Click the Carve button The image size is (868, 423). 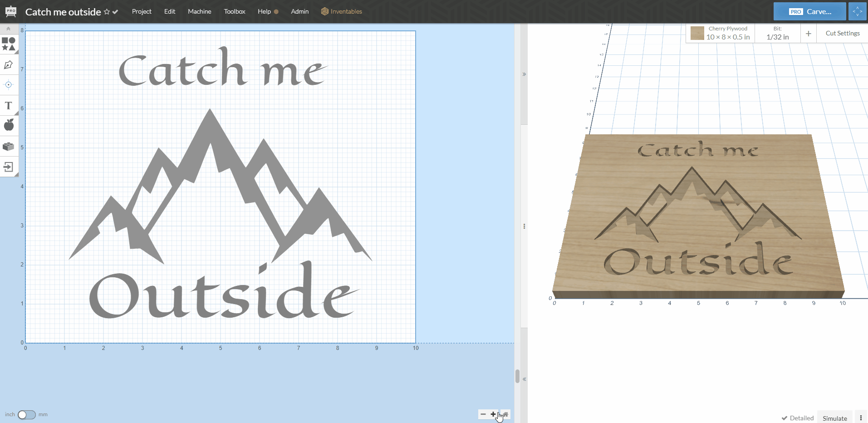[x=809, y=11]
